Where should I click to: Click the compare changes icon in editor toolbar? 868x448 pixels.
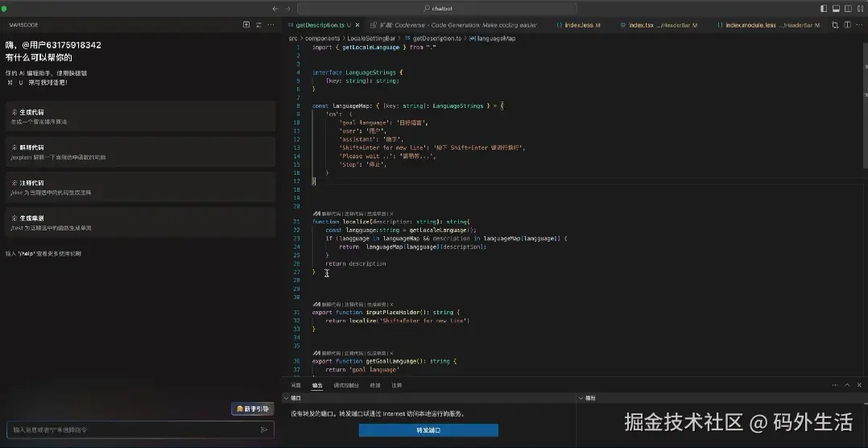tap(835, 25)
